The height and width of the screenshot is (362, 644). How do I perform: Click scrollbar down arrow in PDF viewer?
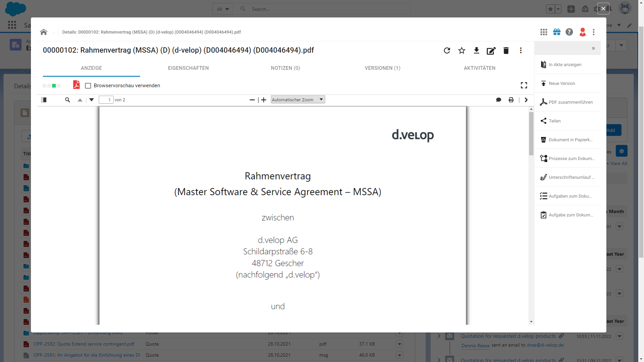[531, 322]
